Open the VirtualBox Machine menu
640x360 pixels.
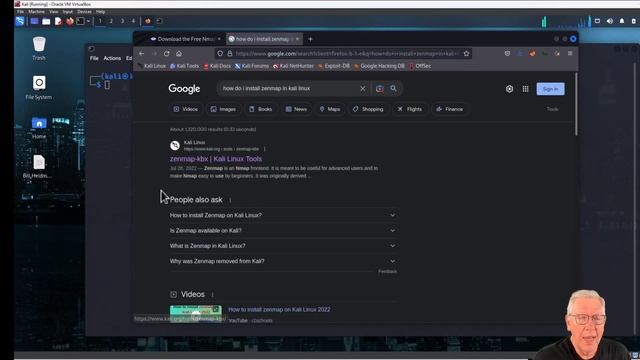36,12
